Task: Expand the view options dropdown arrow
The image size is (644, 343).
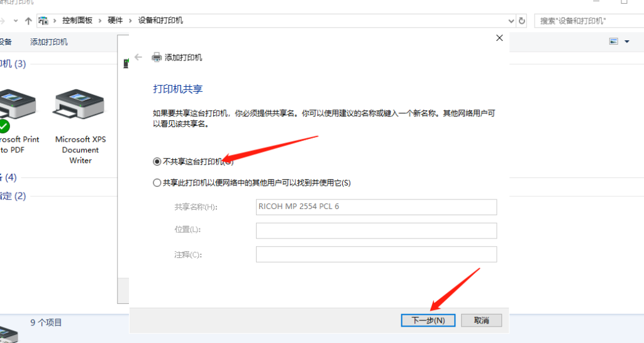Action: (627, 42)
